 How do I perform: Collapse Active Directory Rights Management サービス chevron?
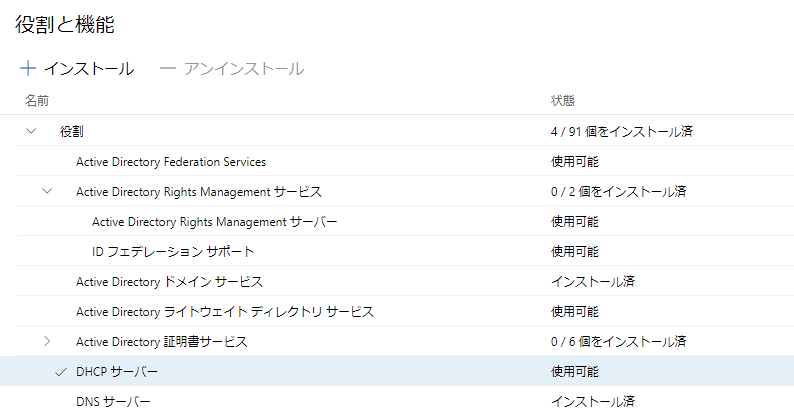[48, 191]
